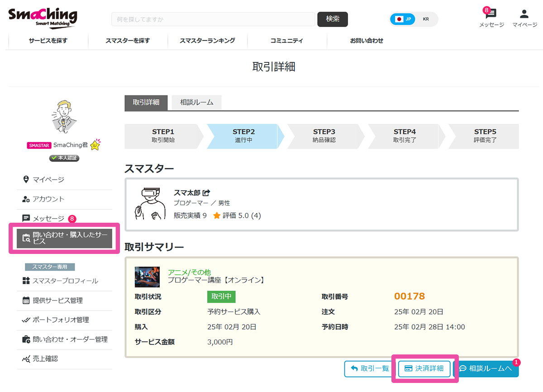The image size is (543, 392).
Task: Click the プロゲーマー講座 service thumbnail
Action: pyautogui.click(x=147, y=277)
